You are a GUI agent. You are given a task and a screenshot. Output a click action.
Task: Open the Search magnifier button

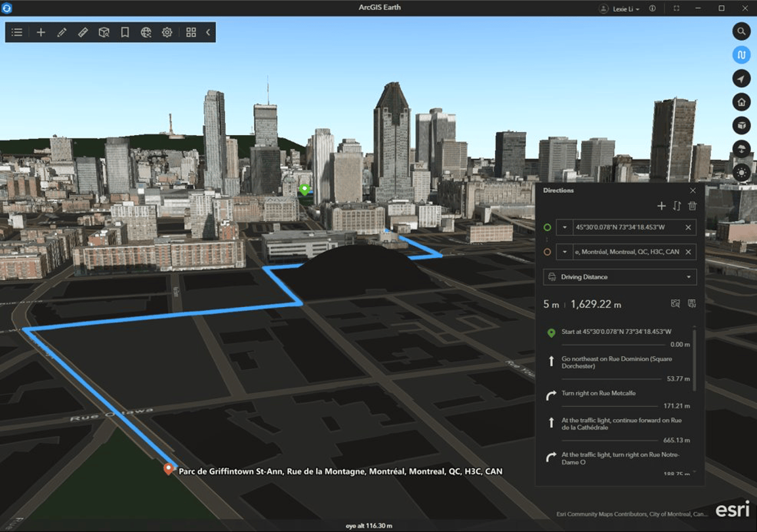[x=741, y=31]
